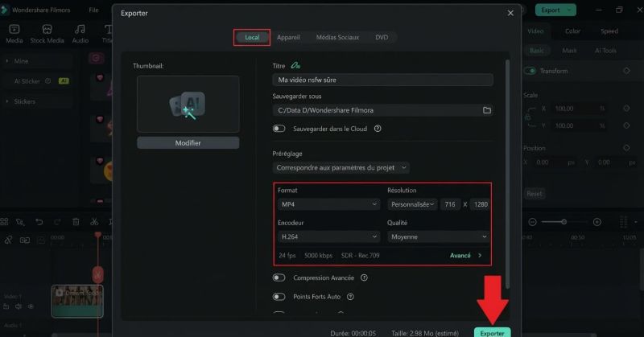Open Stock Media in Filmora
Viewport: 644px width, 337px height.
pyautogui.click(x=47, y=33)
